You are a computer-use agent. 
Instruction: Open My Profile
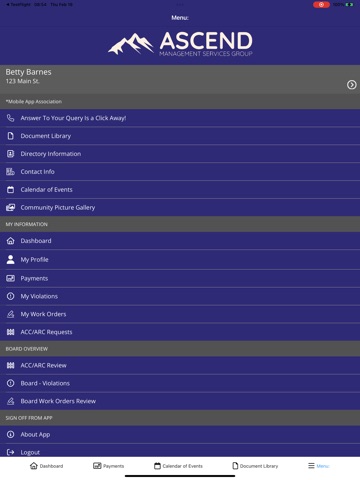[x=180, y=259]
